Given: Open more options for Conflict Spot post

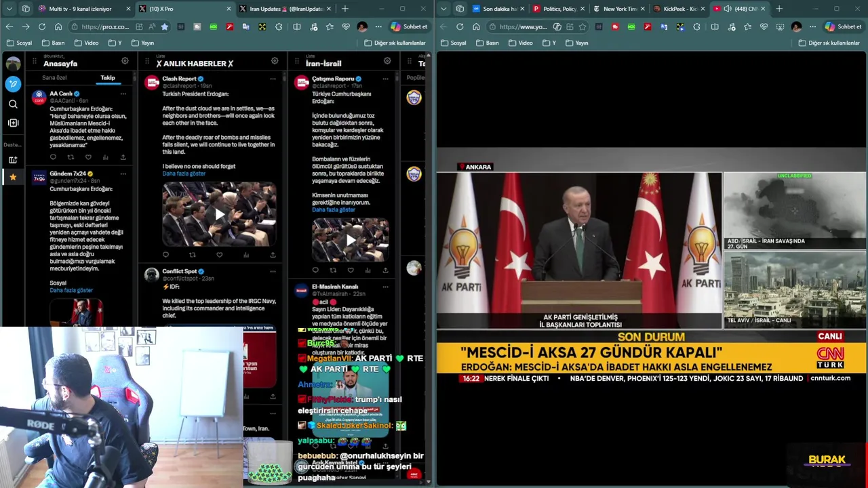Looking at the screenshot, I should pos(273,271).
